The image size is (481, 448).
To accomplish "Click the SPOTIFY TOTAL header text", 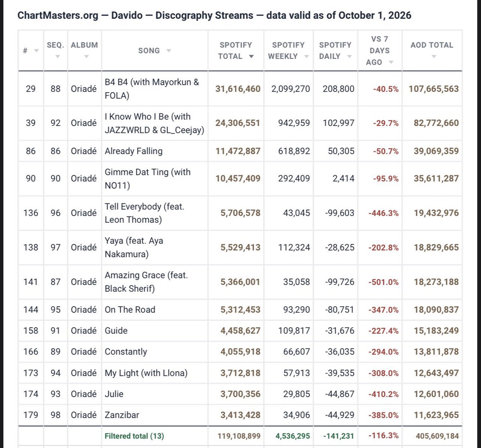I will coord(235,51).
